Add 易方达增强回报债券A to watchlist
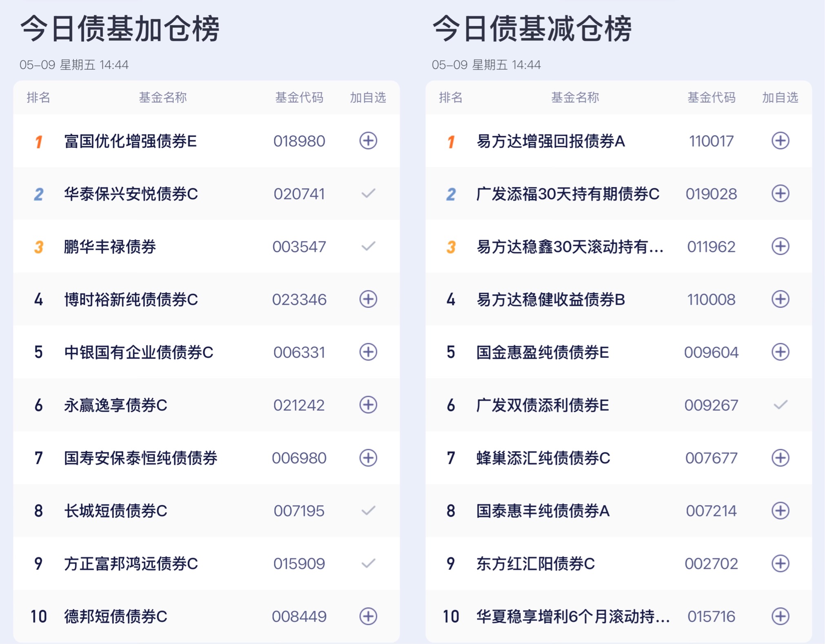Screen dimensions: 825x644 pos(780,141)
